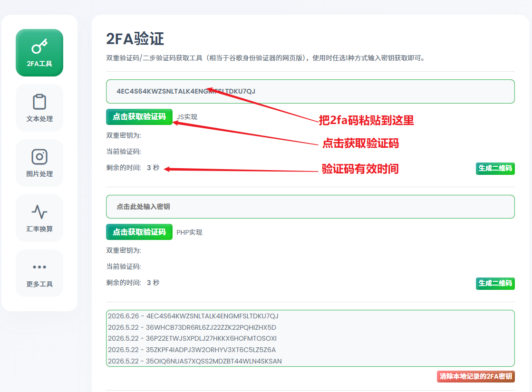This screenshot has width=532, height=392.
Task: Select history row 36P22ETWJSXPDLJ27HKKX6HOFMTOSOXI
Action: coord(193,338)
